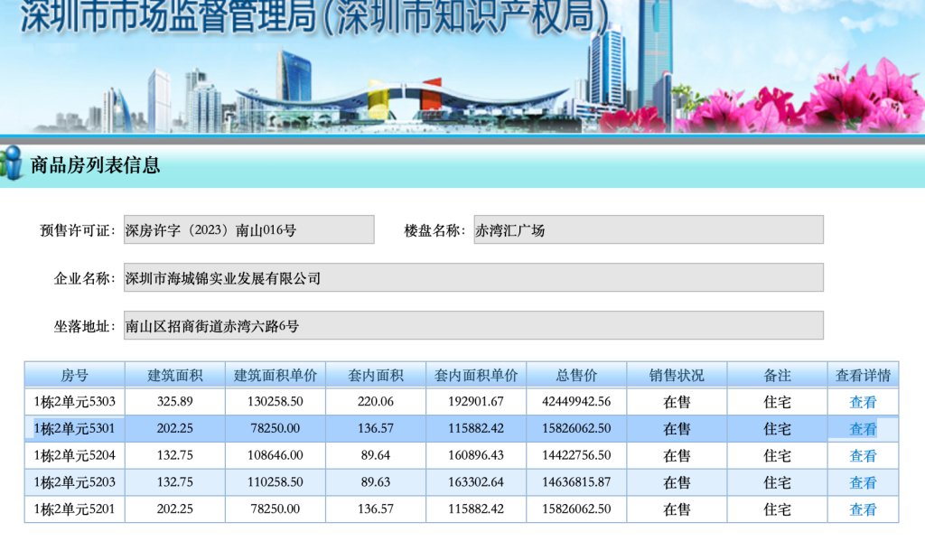The image size is (925, 560).
Task: Open 查看 link for unit 5303
Action: point(863,402)
